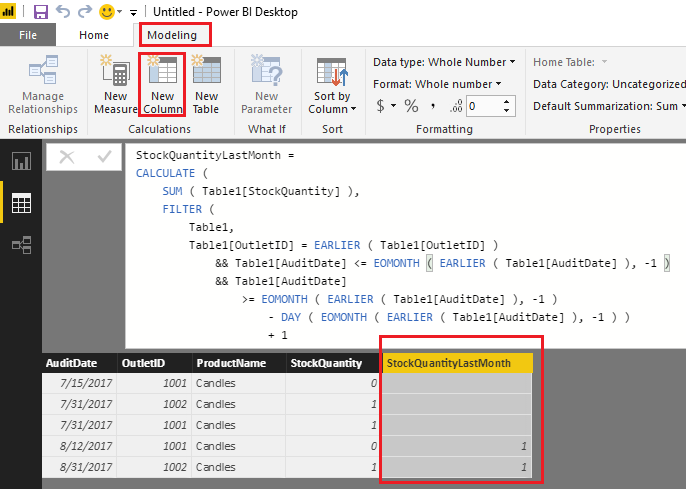Select OutletID column header
The height and width of the screenshot is (489, 686).
(154, 363)
